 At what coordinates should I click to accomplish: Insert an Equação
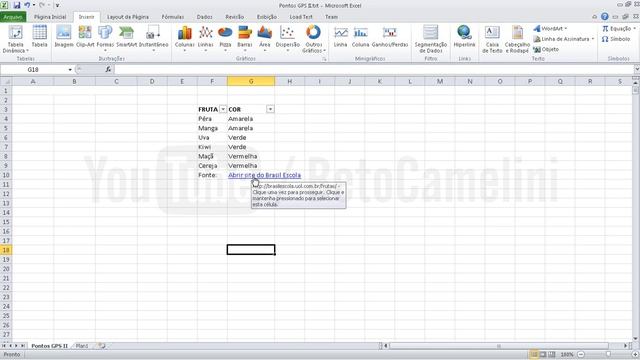619,29
